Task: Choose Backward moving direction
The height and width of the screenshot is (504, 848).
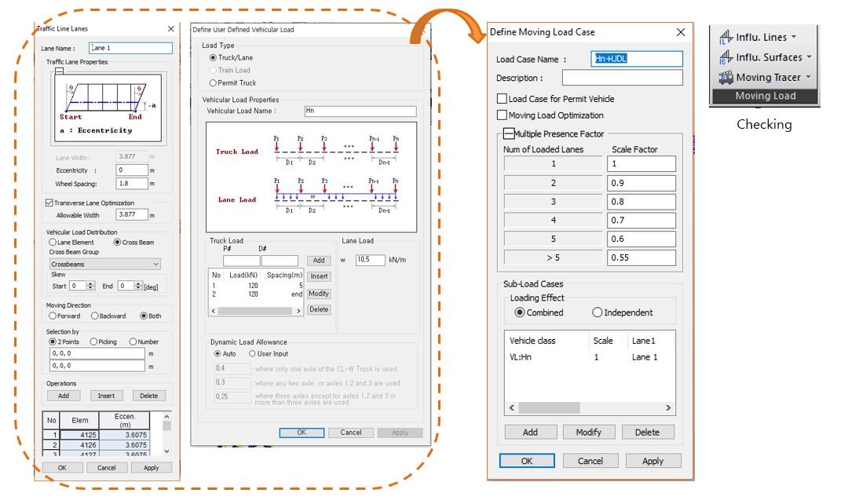Action: tap(95, 316)
